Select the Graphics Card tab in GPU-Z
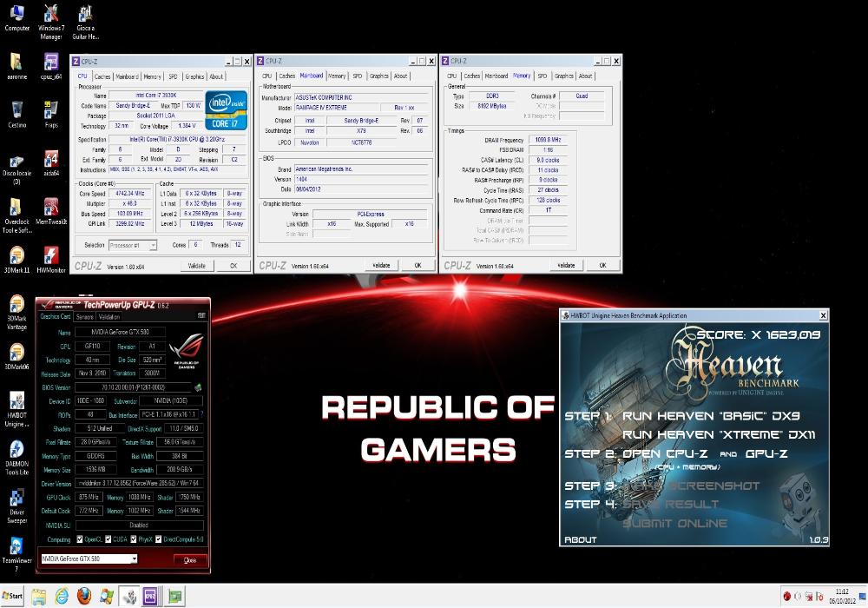868x608 pixels. pyautogui.click(x=56, y=316)
